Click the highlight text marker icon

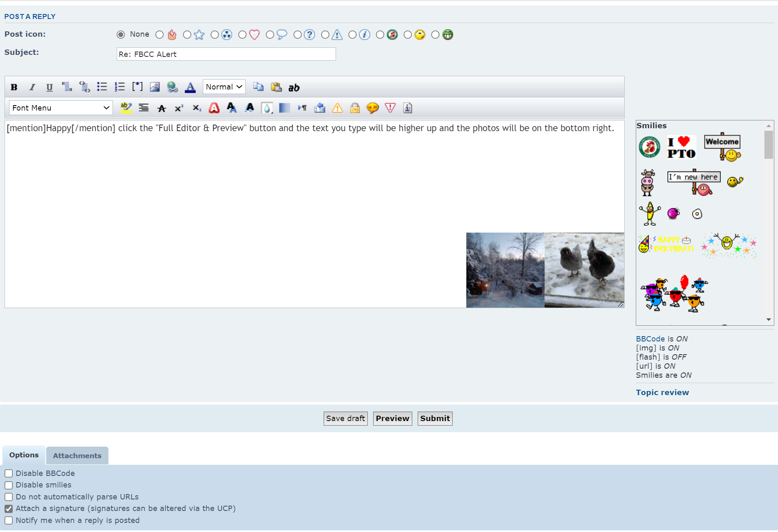(126, 108)
